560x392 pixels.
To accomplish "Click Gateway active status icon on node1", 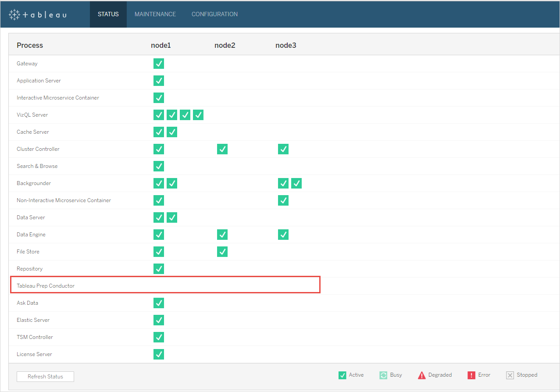I will coord(159,64).
